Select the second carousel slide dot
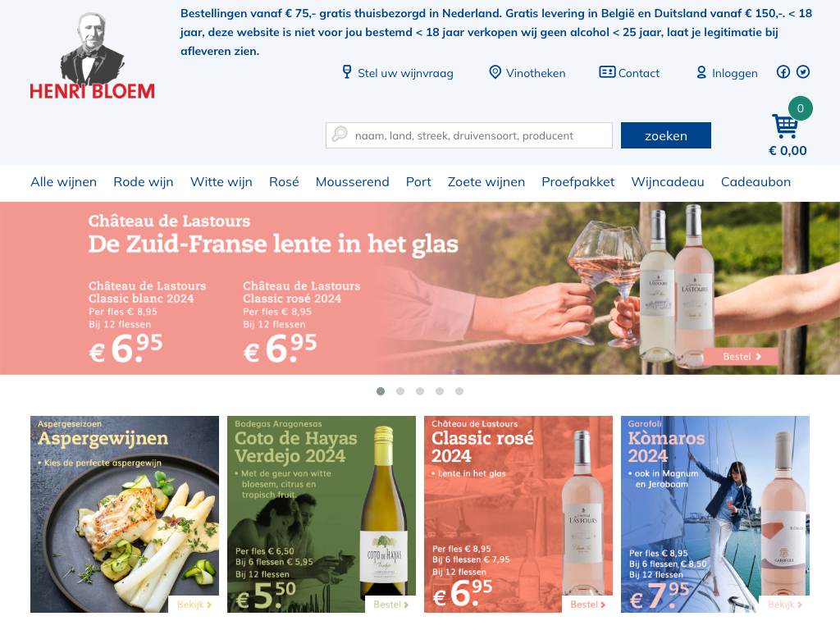This screenshot has width=840, height=630. click(400, 391)
